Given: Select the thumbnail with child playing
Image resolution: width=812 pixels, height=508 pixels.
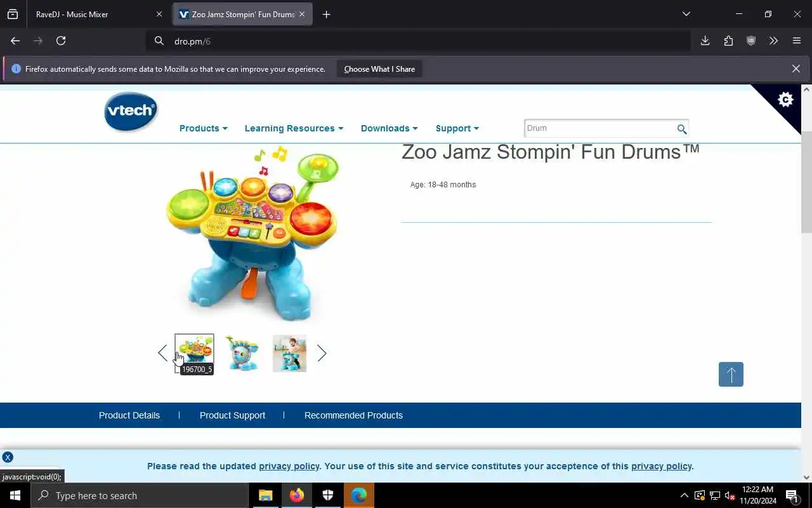Looking at the screenshot, I should click(x=290, y=353).
